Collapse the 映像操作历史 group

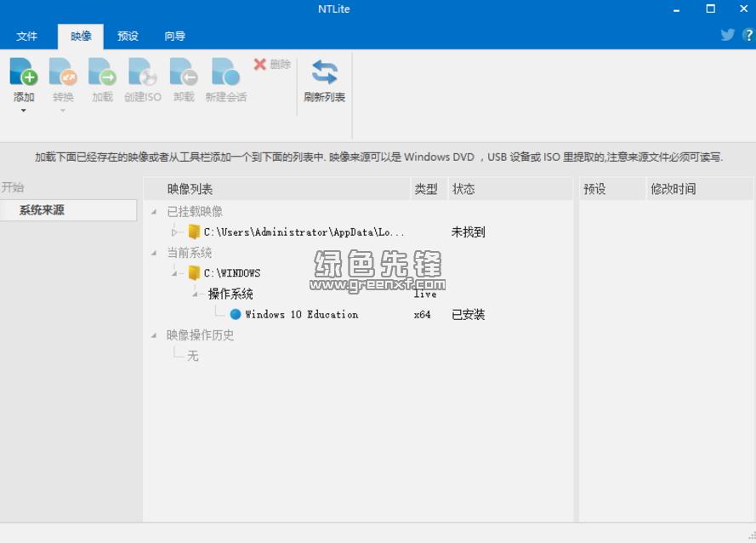click(x=154, y=335)
